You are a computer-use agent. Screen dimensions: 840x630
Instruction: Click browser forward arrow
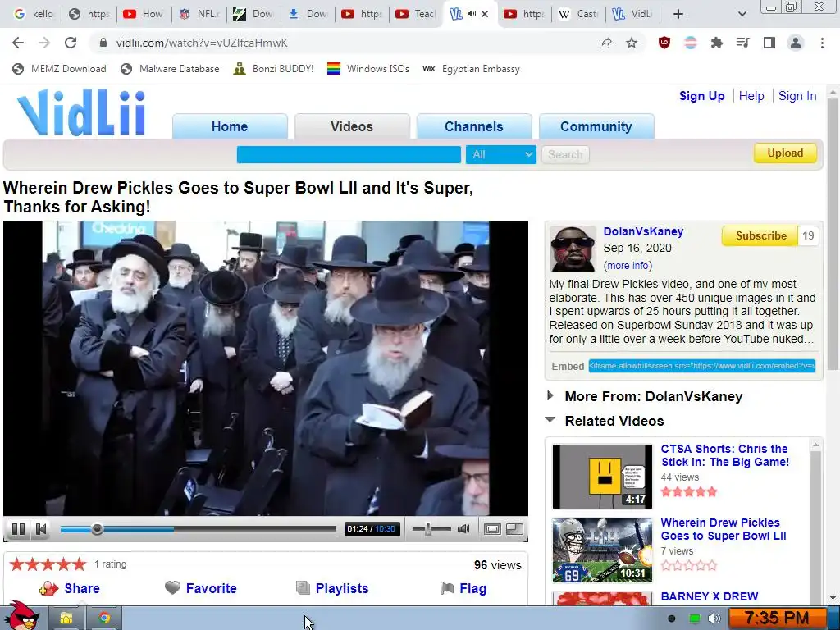pyautogui.click(x=44, y=43)
